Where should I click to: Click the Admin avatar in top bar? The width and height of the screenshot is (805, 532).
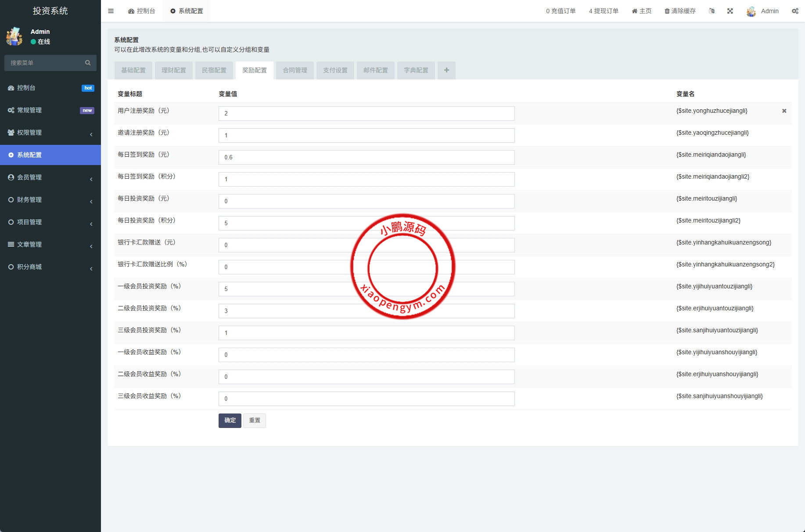[751, 11]
